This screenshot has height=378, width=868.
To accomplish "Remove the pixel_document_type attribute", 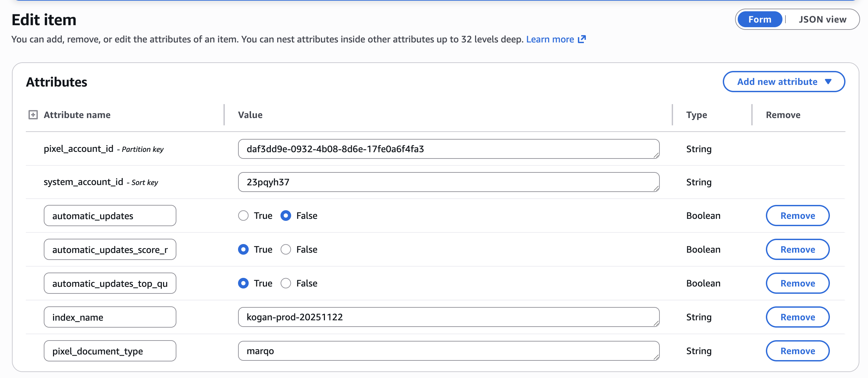I will (x=797, y=351).
